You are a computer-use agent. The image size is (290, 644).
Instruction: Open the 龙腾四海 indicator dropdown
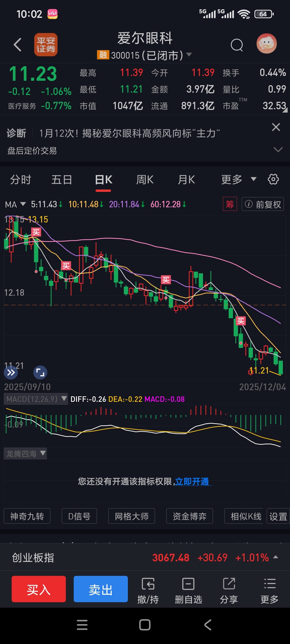point(25,454)
